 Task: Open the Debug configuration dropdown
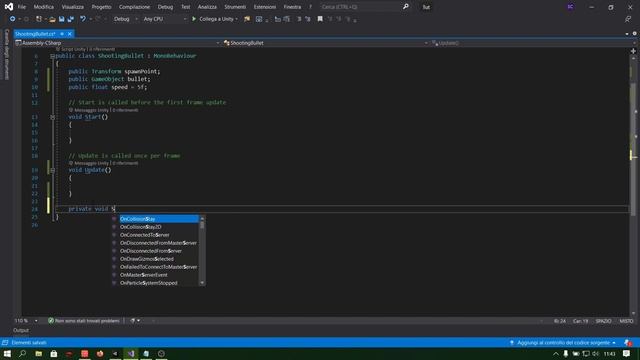pos(125,19)
